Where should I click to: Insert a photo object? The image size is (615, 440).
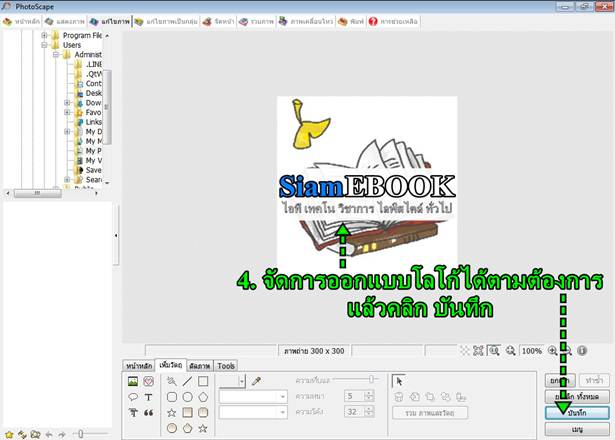pyautogui.click(x=133, y=381)
